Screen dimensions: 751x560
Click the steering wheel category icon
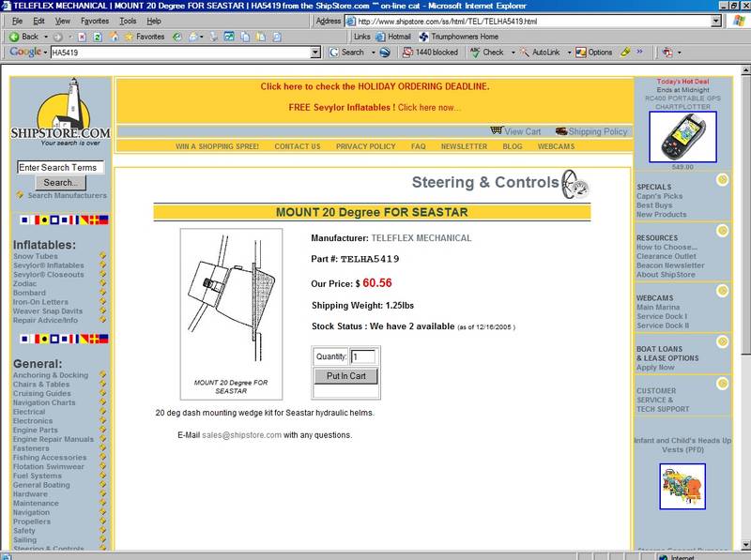[x=575, y=184]
